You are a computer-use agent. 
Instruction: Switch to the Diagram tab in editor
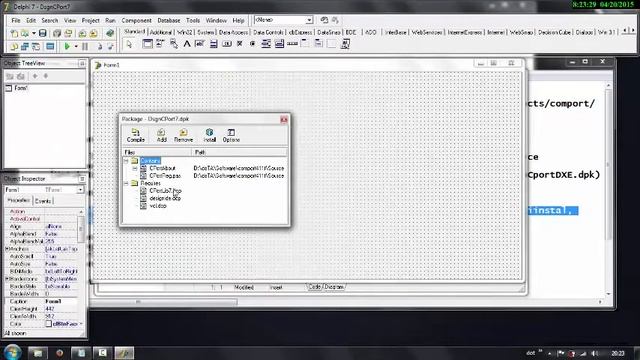point(334,287)
